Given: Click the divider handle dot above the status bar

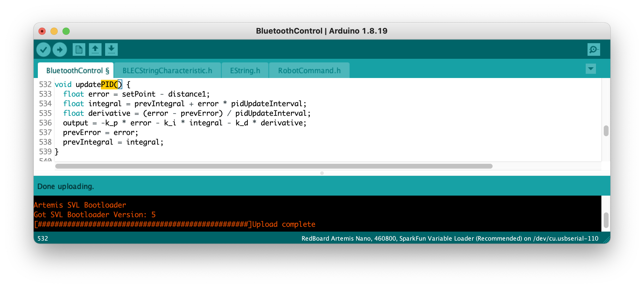Looking at the screenshot, I should coord(322,173).
